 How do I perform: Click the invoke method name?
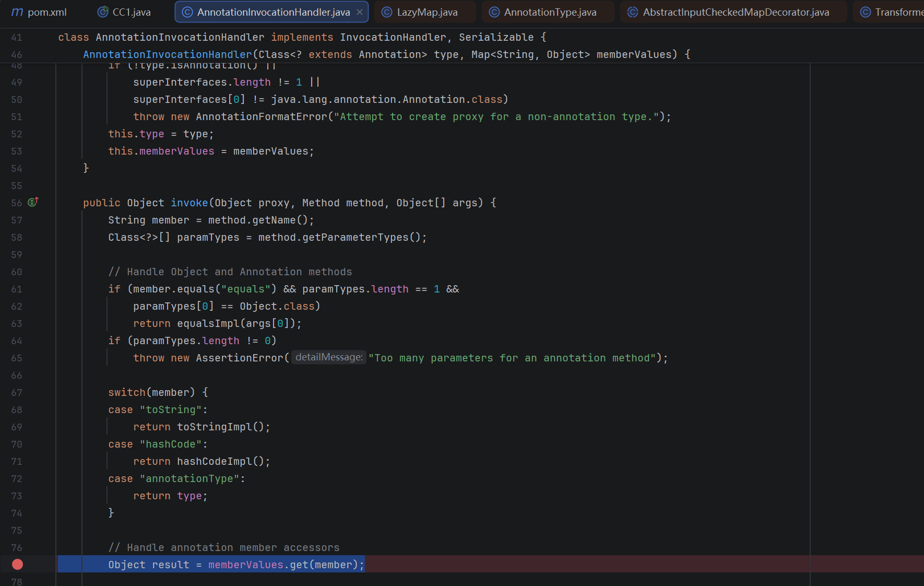pyautogui.click(x=189, y=203)
